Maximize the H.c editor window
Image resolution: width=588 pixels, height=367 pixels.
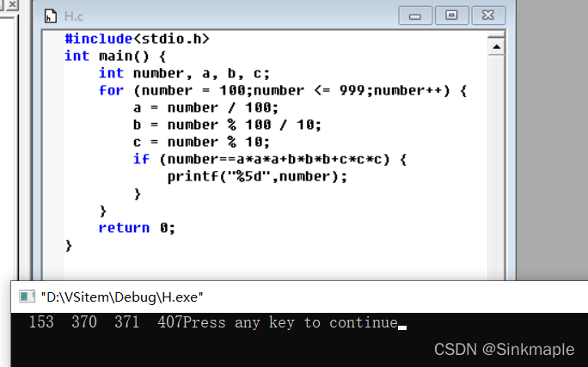point(451,15)
